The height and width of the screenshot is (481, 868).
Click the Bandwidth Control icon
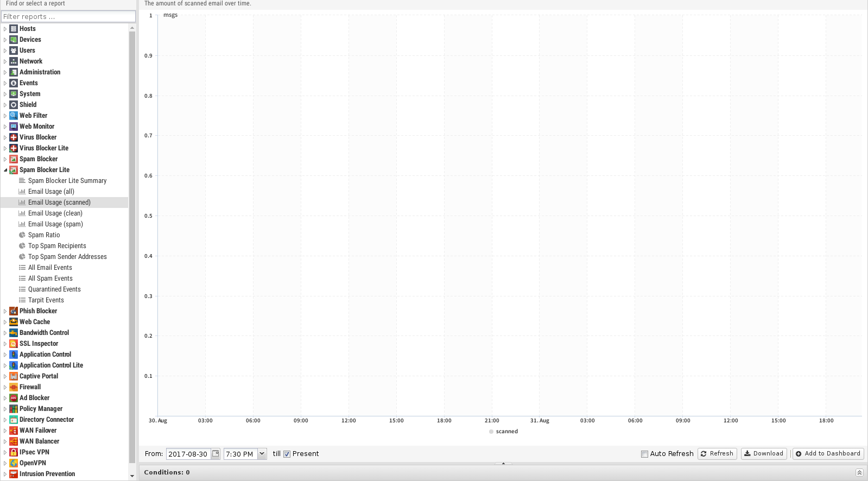point(14,333)
